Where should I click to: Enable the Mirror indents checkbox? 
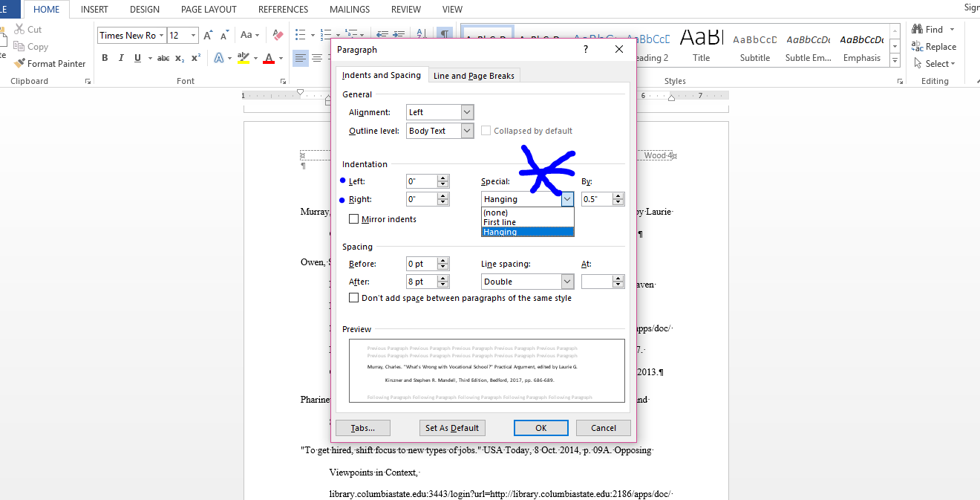tap(354, 218)
